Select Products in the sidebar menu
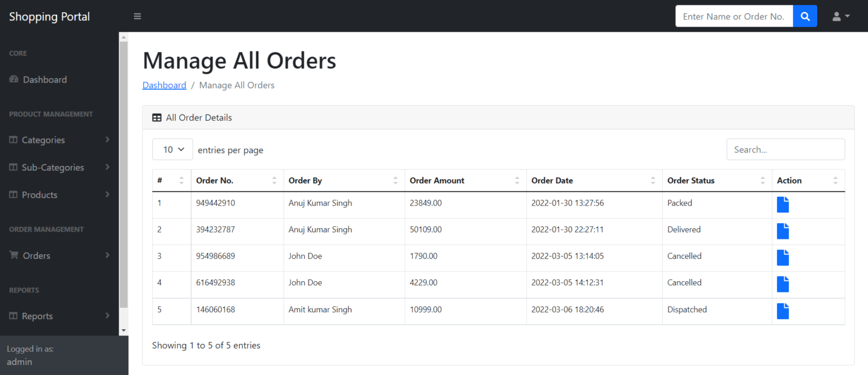Viewport: 868px width, 375px height. click(40, 194)
